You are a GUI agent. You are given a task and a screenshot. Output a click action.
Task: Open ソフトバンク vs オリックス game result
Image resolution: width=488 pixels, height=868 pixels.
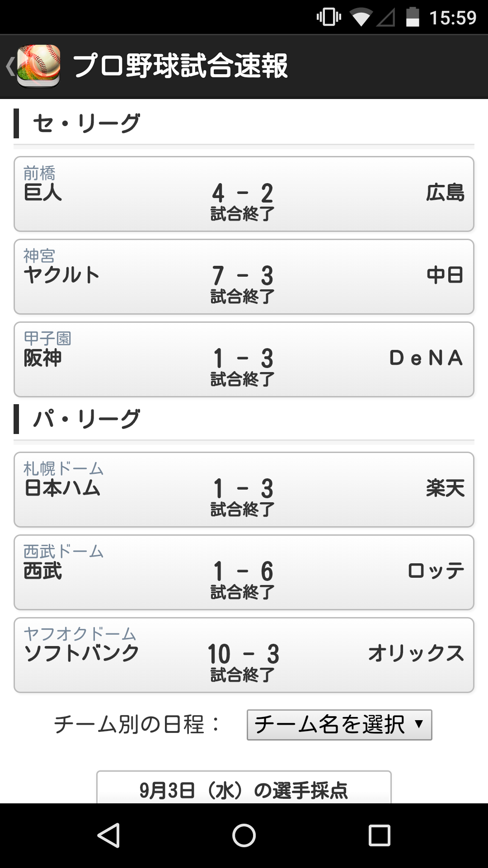(x=244, y=655)
